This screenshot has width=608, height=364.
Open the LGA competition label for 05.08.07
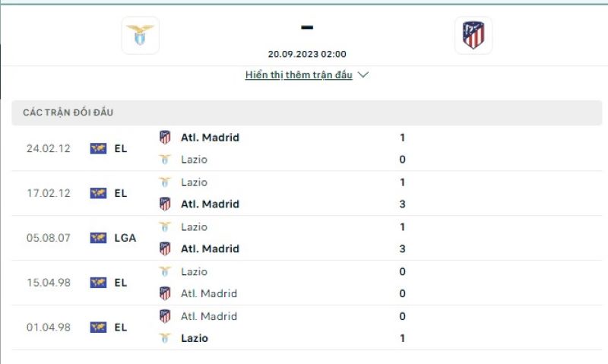click(x=125, y=238)
